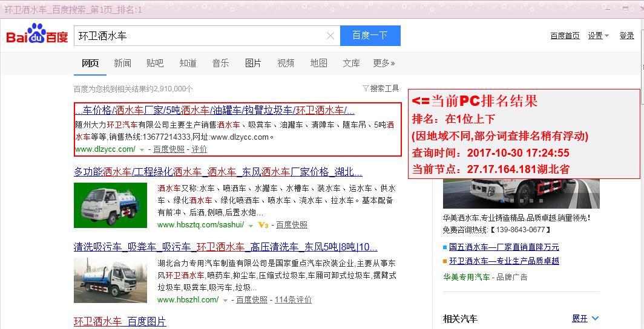Open the 设置 dropdown menu
Screen dimensions: 644x329
(599, 36)
